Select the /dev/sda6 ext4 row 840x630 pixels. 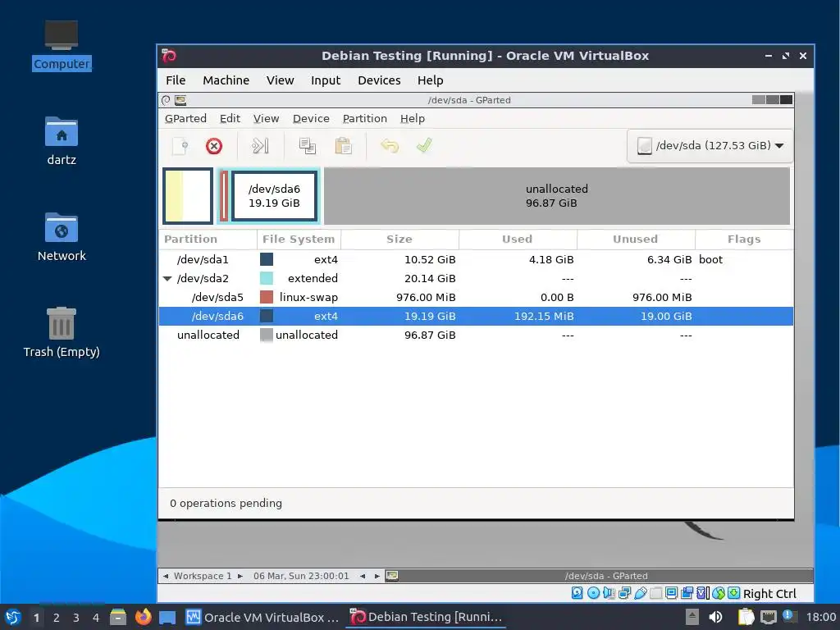pyautogui.click(x=476, y=316)
